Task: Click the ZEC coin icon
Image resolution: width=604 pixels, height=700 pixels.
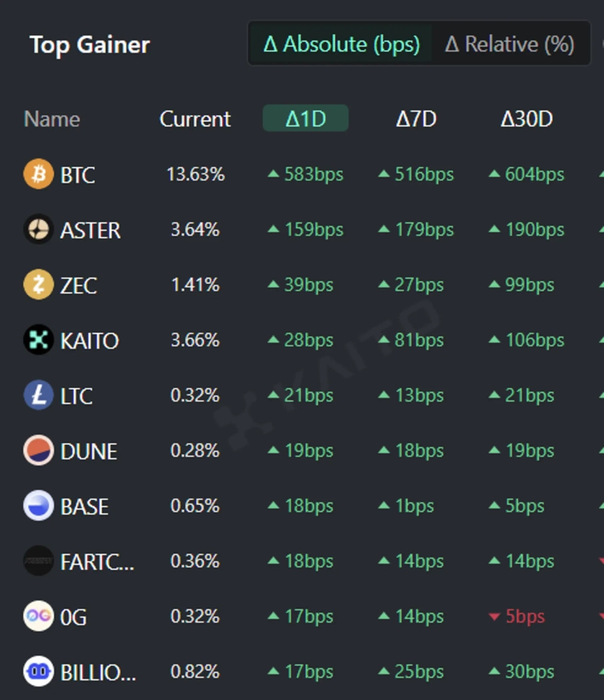Action: [39, 285]
